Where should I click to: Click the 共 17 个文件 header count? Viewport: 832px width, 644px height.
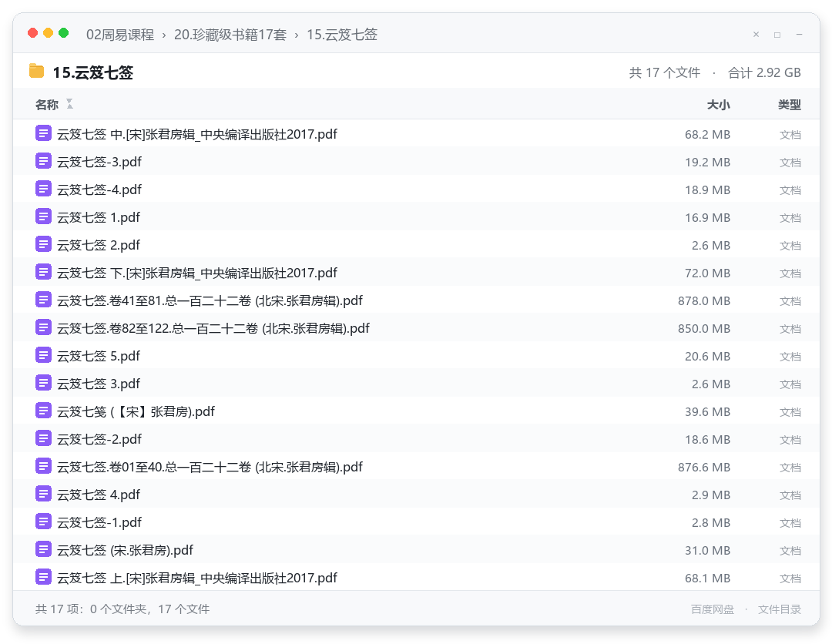pyautogui.click(x=664, y=72)
